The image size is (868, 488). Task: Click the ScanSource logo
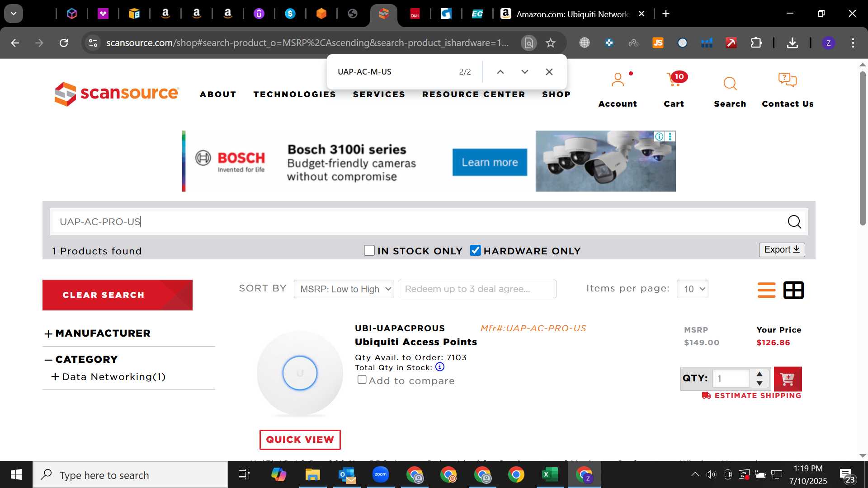(116, 94)
